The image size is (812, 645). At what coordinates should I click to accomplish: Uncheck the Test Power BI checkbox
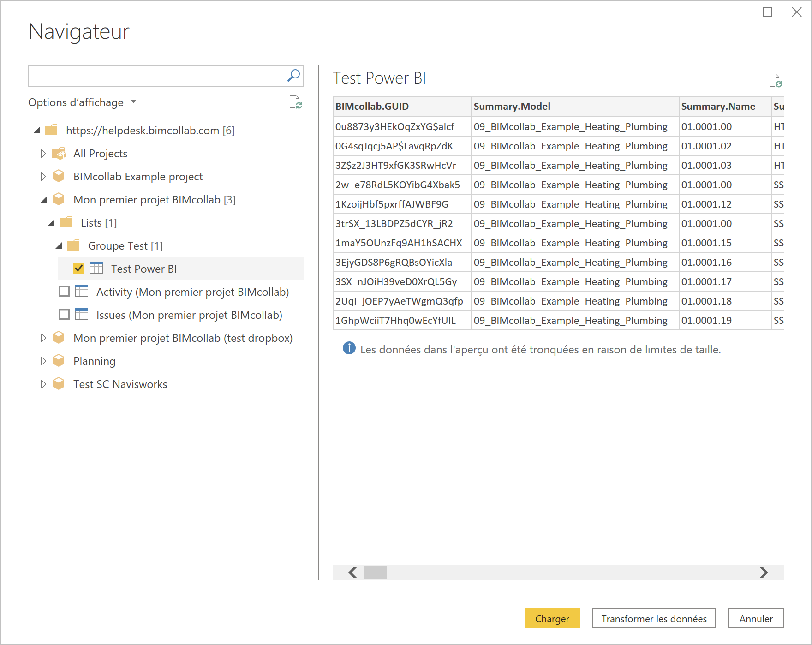pyautogui.click(x=79, y=268)
